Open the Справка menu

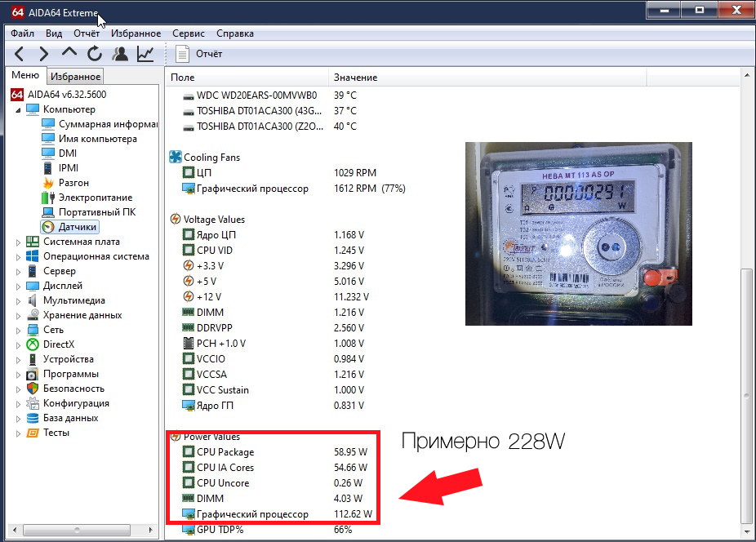tap(235, 33)
